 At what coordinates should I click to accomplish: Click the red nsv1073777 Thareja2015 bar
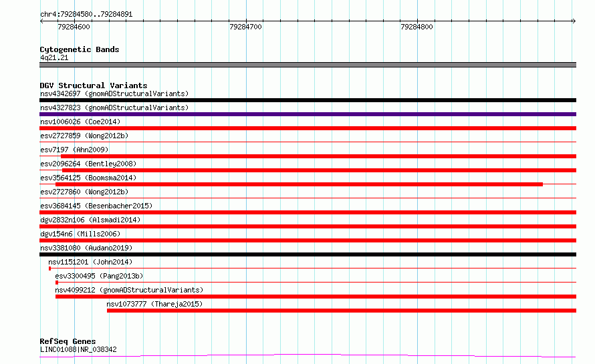click(342, 311)
